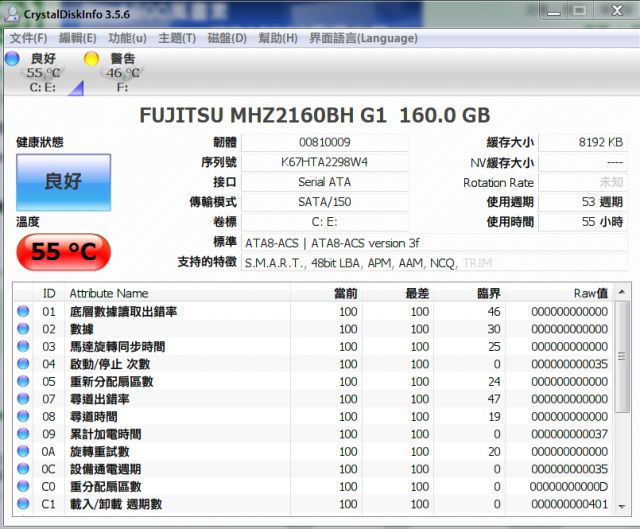
Task: Click the 臨界 column header
Action: pyautogui.click(x=469, y=293)
